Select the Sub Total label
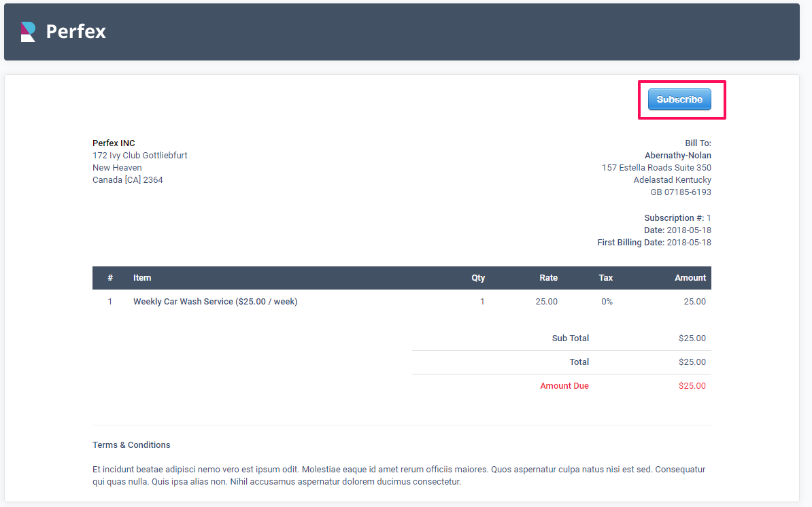The image size is (812, 507). point(570,338)
